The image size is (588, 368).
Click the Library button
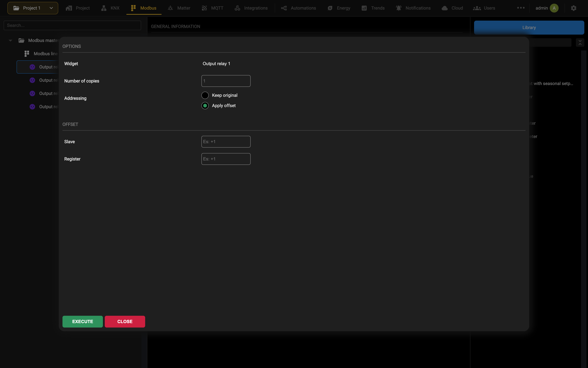[529, 27]
